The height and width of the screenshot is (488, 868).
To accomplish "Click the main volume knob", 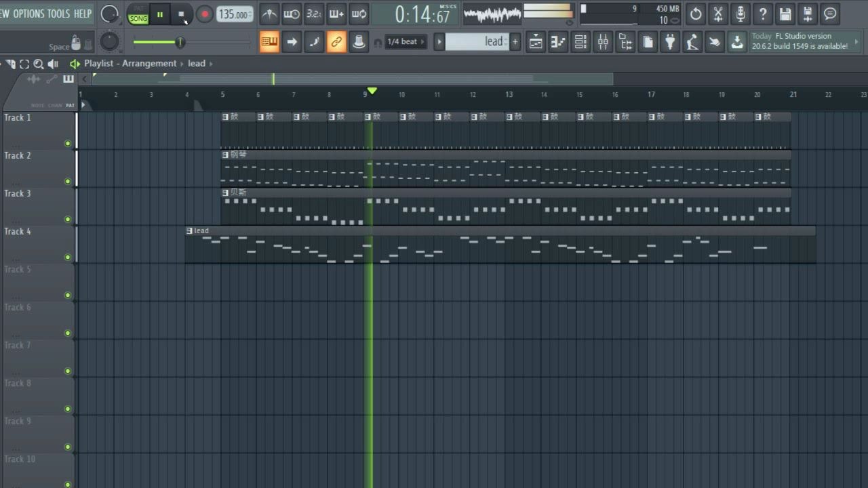I will point(108,14).
